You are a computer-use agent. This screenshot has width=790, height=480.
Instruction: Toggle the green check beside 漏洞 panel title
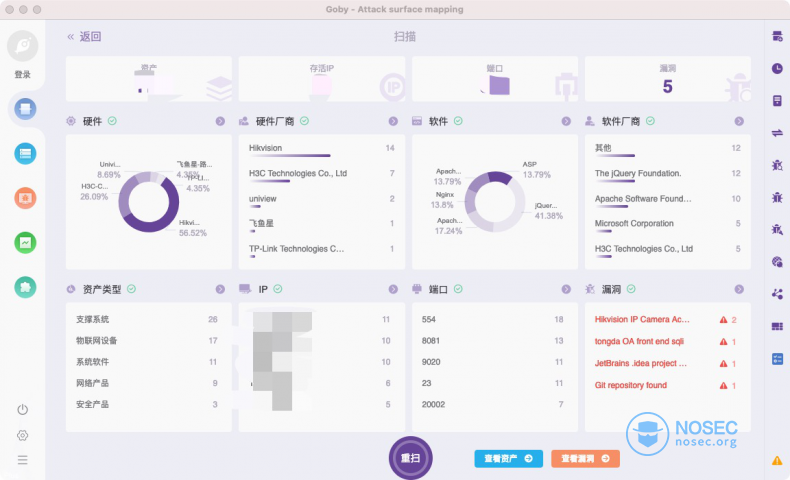pyautogui.click(x=631, y=289)
